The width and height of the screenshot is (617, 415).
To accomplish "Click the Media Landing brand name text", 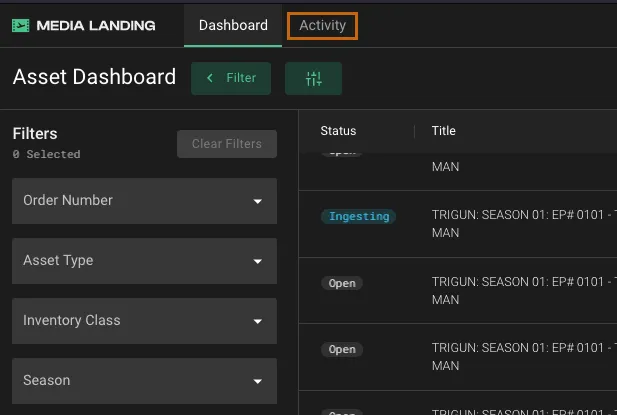I will (96, 25).
